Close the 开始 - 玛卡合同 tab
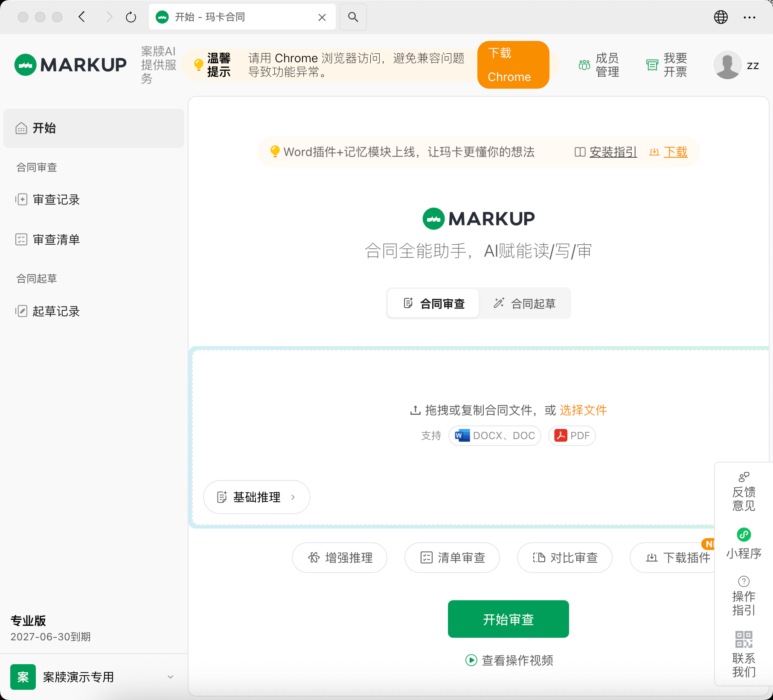This screenshot has height=700, width=773. (322, 17)
